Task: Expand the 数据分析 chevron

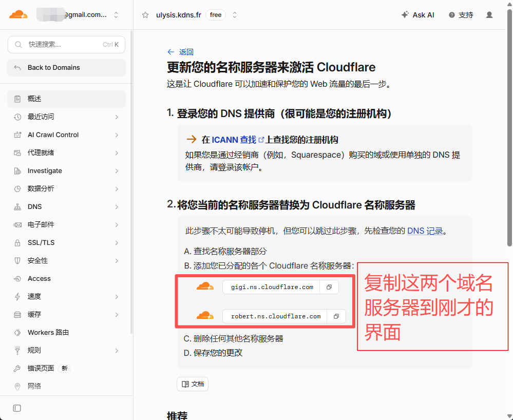Action: point(117,189)
